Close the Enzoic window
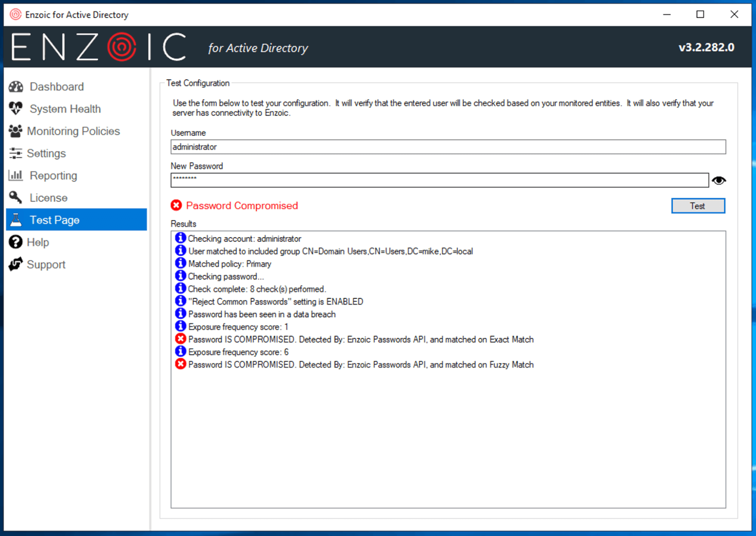The width and height of the screenshot is (756, 536). click(734, 14)
